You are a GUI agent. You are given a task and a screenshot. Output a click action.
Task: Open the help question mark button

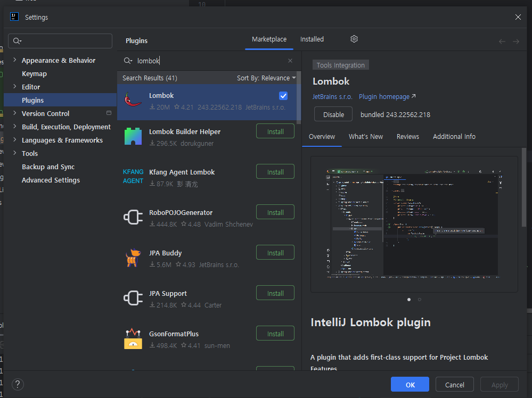tap(18, 385)
